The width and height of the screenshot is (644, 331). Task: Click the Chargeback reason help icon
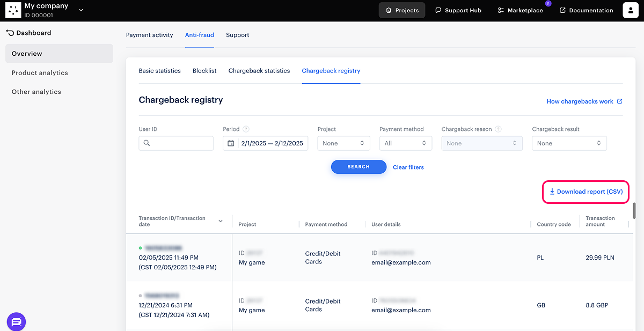point(498,129)
